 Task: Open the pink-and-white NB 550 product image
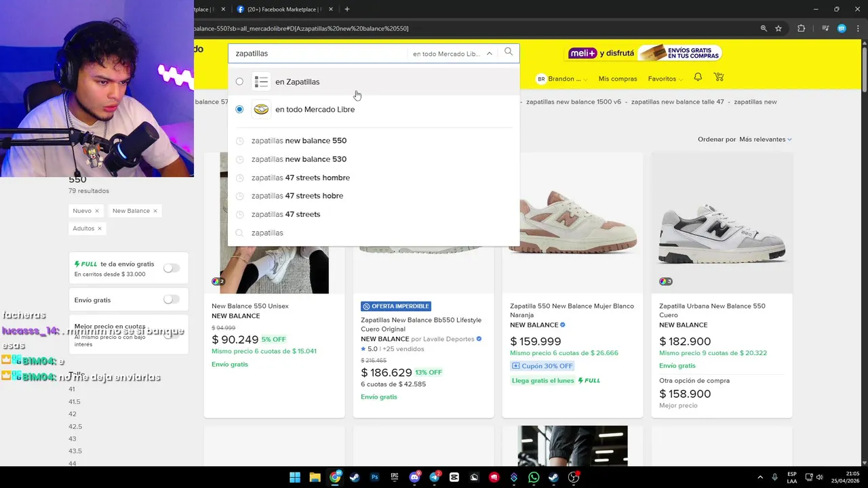pyautogui.click(x=572, y=223)
